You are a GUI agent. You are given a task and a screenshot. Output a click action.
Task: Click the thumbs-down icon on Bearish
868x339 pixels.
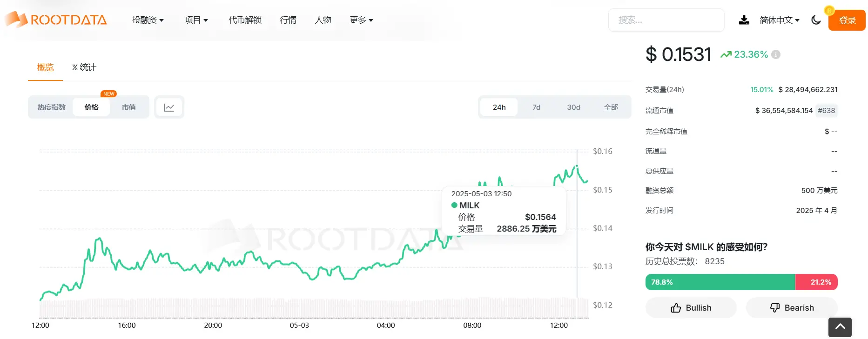(x=775, y=308)
